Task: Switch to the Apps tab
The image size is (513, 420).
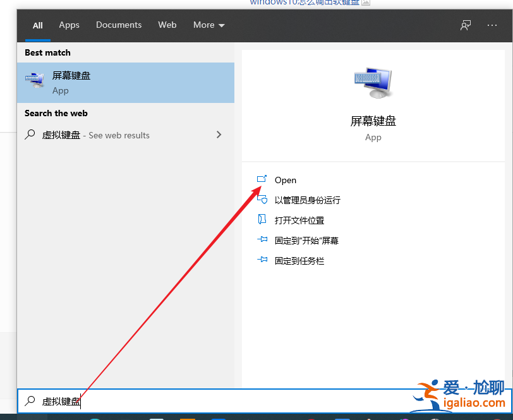Action: (x=69, y=25)
